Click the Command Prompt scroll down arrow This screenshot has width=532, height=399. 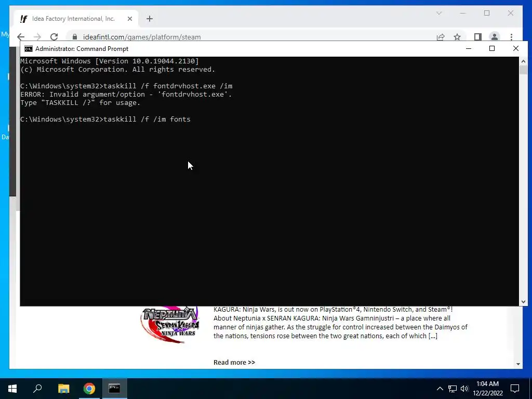523,302
